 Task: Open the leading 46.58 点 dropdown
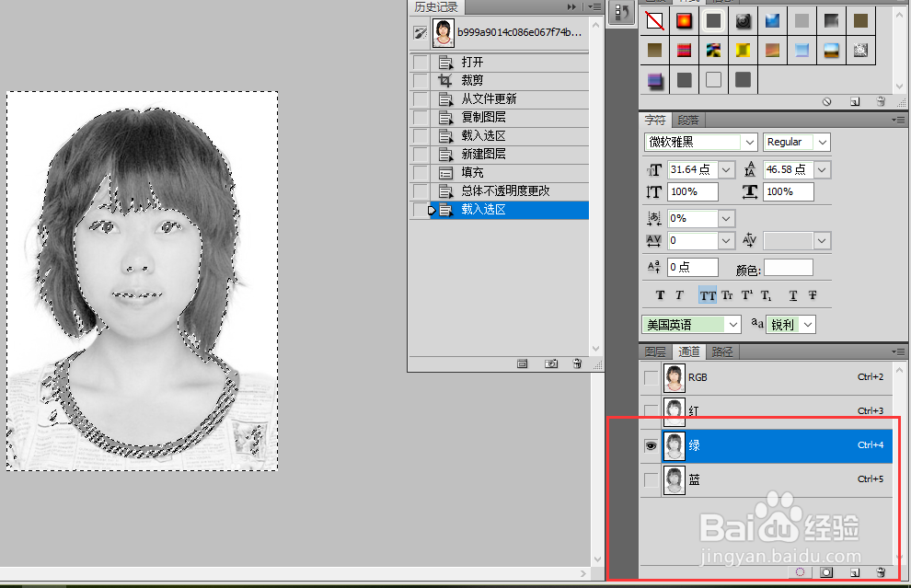pyautogui.click(x=822, y=169)
